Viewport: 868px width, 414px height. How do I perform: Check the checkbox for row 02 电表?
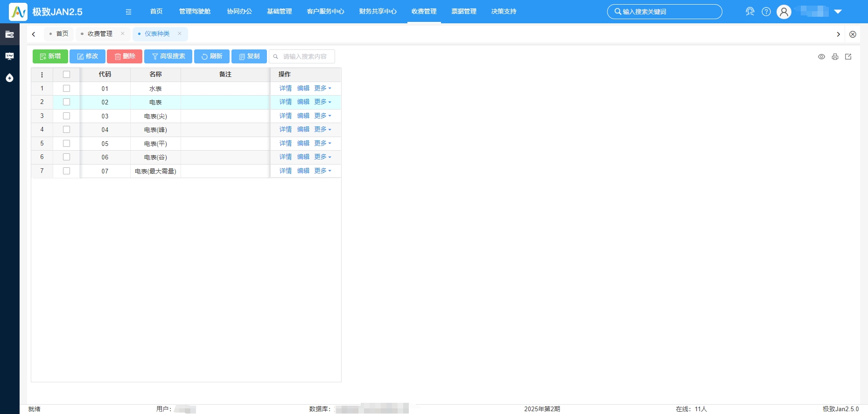[66, 102]
